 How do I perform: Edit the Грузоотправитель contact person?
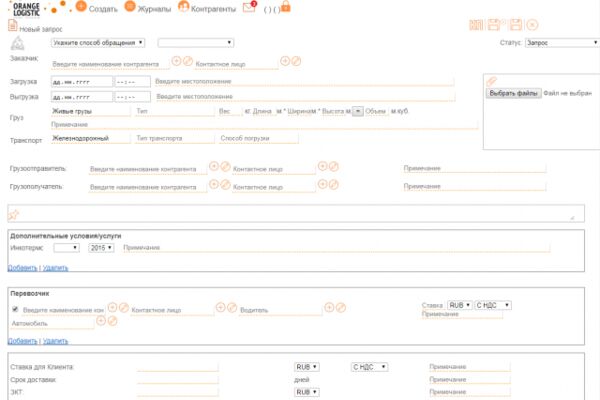point(334,166)
